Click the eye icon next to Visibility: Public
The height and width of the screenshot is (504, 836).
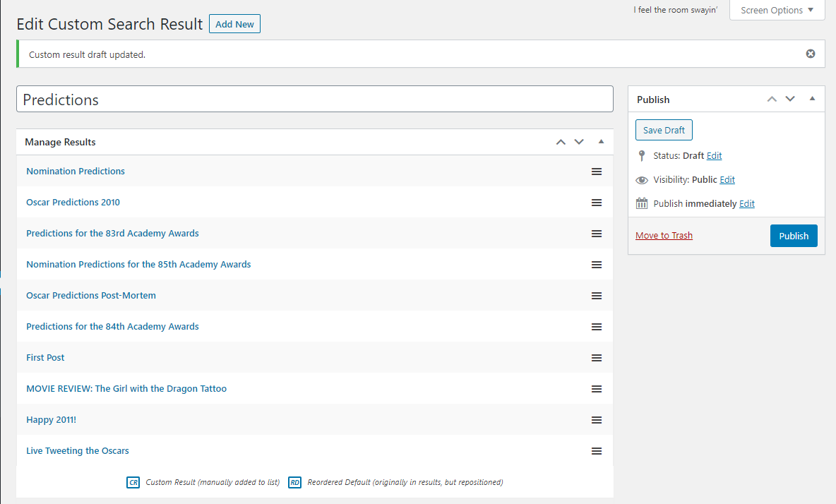click(642, 179)
